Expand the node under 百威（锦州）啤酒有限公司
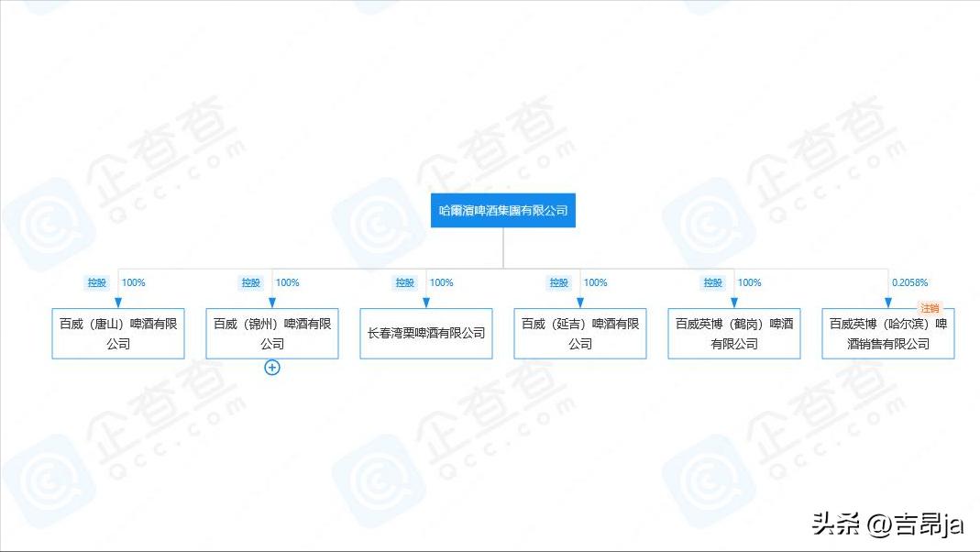Viewport: 980px width, 552px height. point(272,368)
